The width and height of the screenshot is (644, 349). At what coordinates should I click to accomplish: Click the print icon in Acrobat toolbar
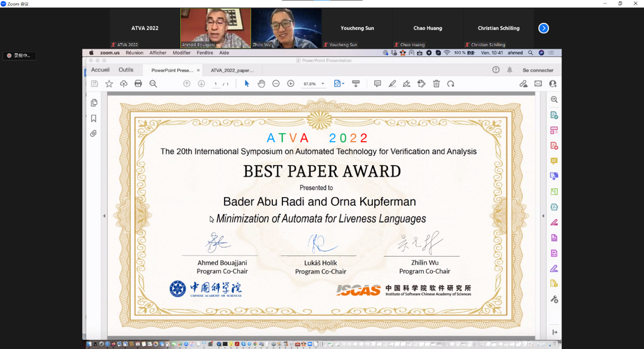tap(138, 84)
